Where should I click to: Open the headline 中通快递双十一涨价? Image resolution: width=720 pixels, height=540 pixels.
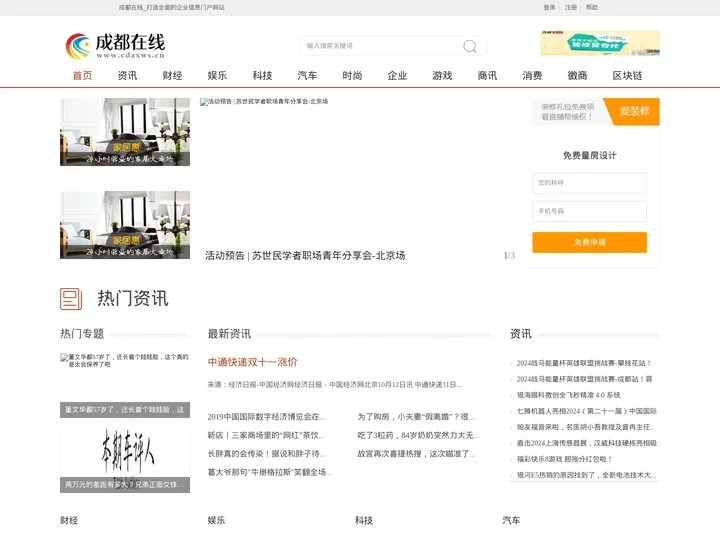[253, 362]
